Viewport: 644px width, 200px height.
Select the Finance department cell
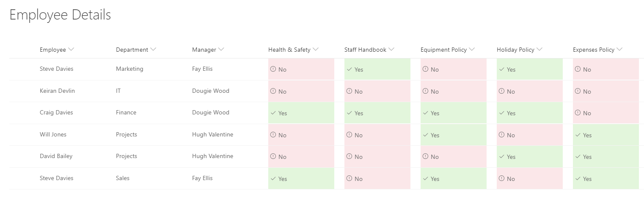pos(126,112)
